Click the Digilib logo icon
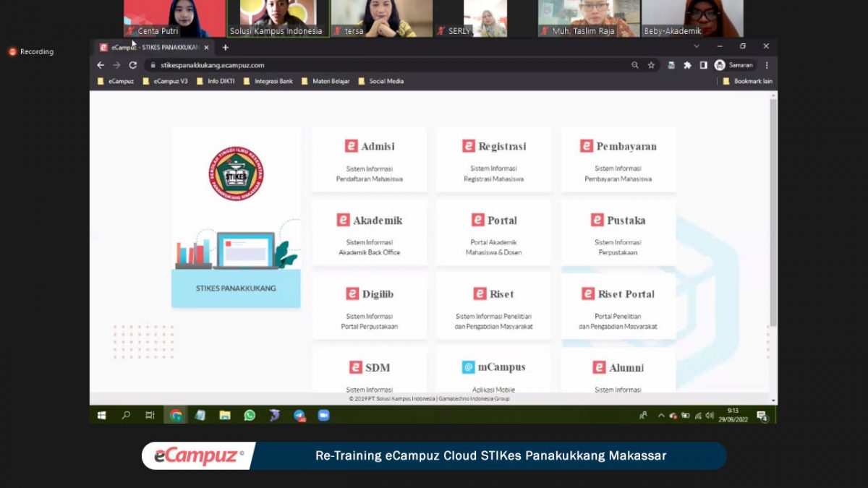Image resolution: width=868 pixels, height=488 pixels. 352,294
